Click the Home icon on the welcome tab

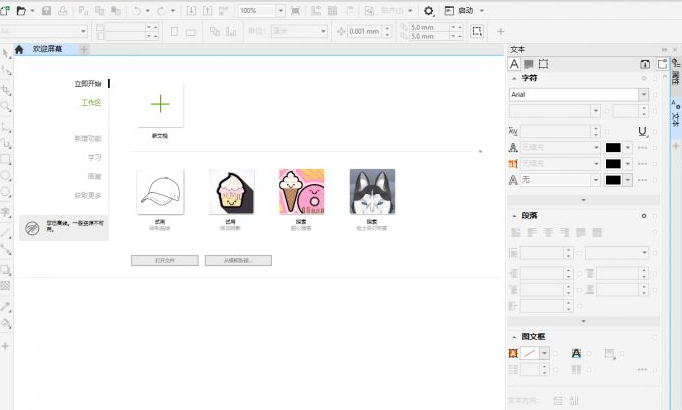pyautogui.click(x=18, y=49)
